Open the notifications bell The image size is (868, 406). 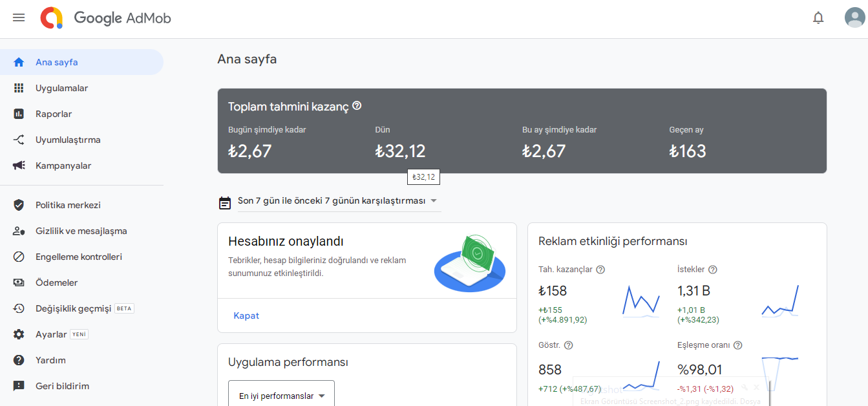818,17
